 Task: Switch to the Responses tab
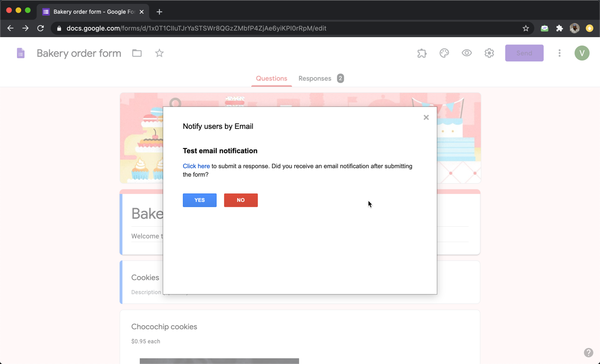coord(315,78)
